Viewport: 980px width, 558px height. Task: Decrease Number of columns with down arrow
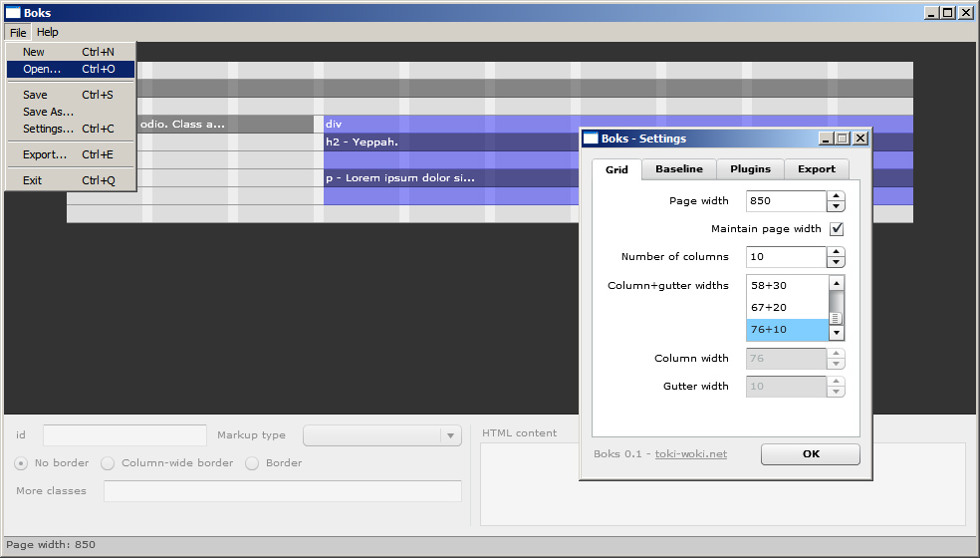point(836,262)
